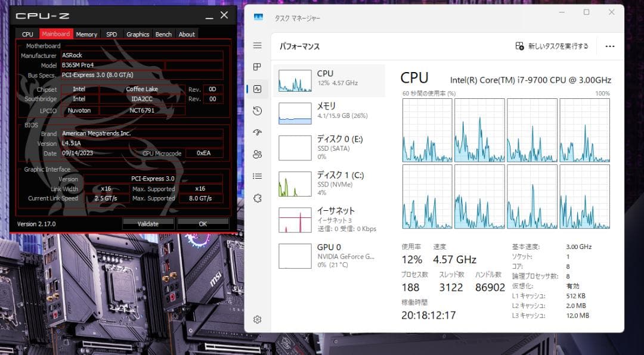Screen dimensions: 644x355
Task: Select GPU 0 graph thumbnail
Action: [295, 256]
